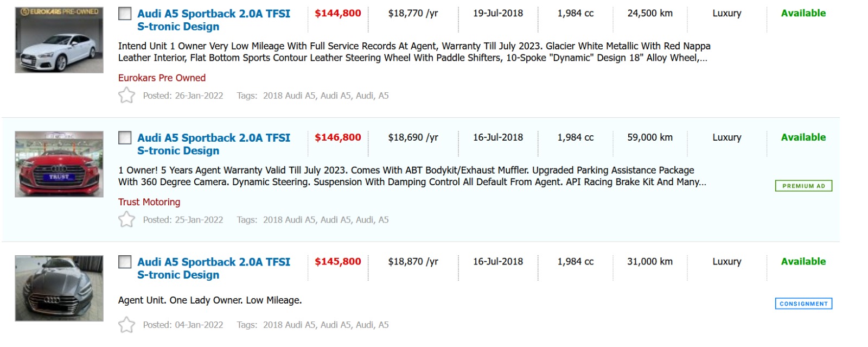
Task: Click the CONSIGNMENT badge
Action: pos(803,304)
